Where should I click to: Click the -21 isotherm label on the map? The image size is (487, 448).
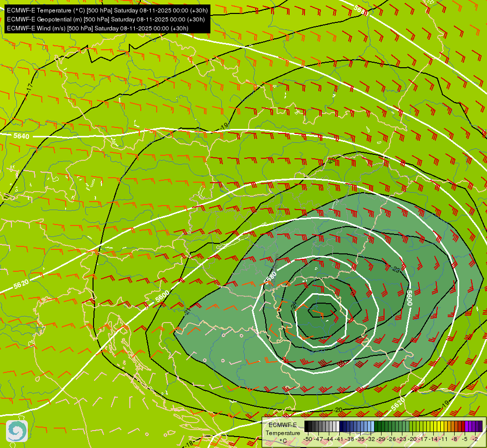coord(187,311)
